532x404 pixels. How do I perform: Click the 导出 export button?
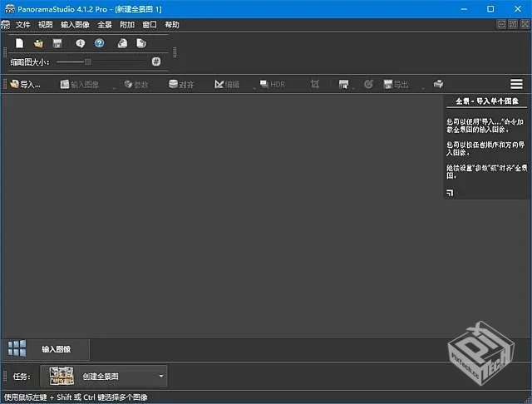396,84
